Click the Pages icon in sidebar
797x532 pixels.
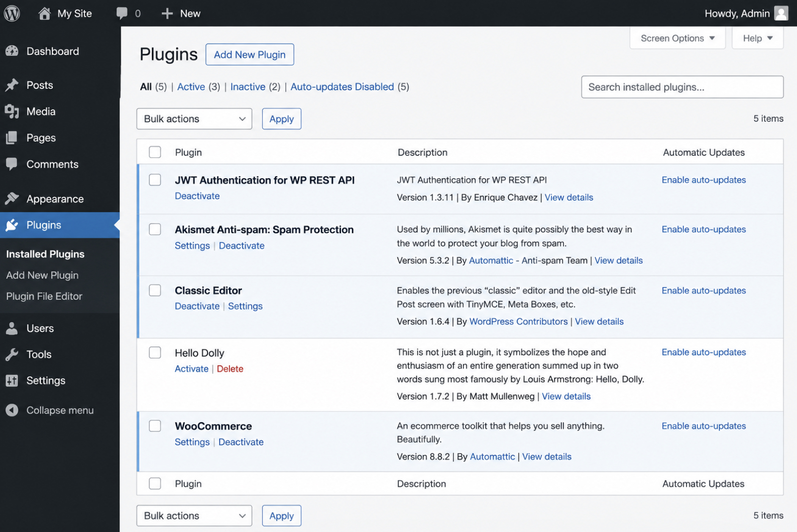pos(12,138)
